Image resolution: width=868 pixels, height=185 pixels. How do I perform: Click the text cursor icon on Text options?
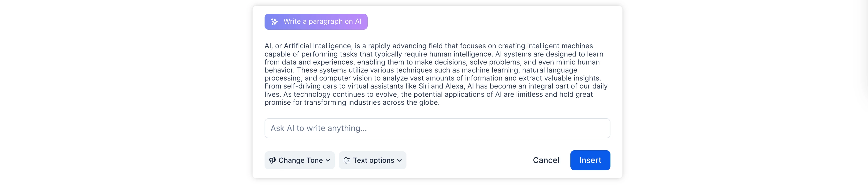(347, 160)
